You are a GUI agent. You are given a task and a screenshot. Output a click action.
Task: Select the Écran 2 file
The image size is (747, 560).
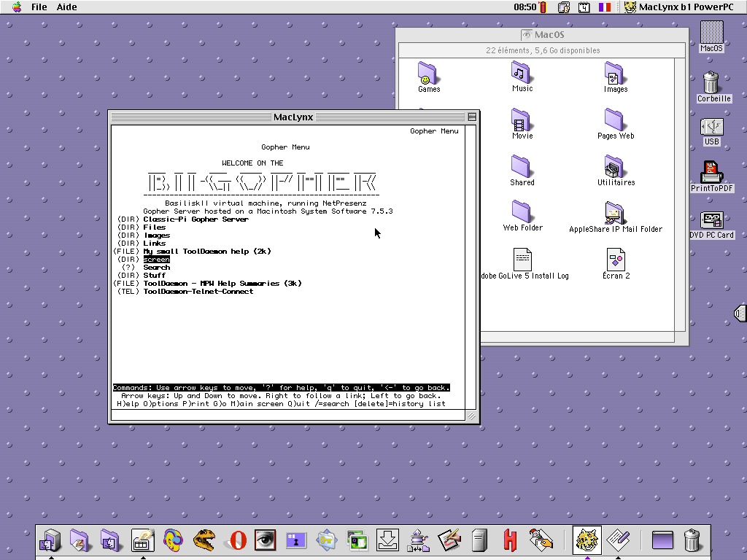(x=616, y=264)
